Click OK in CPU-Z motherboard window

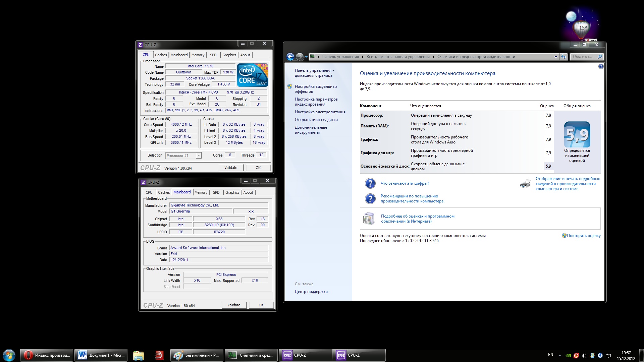click(x=261, y=305)
